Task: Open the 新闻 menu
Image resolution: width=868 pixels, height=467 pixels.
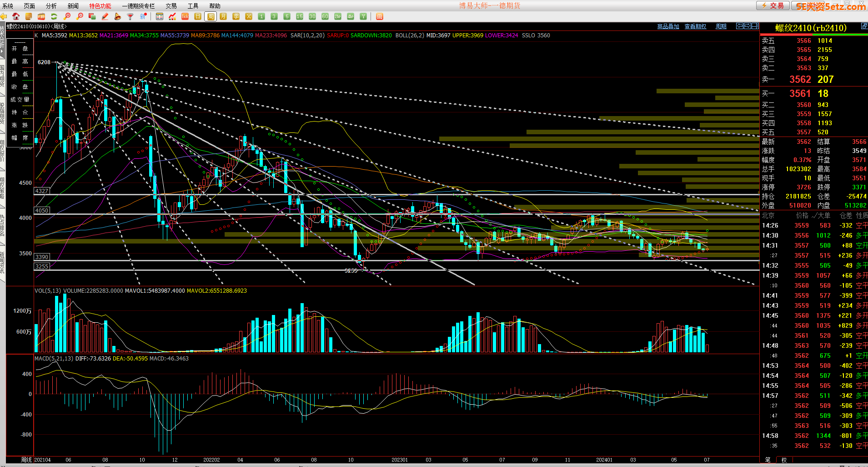Action: [73, 6]
